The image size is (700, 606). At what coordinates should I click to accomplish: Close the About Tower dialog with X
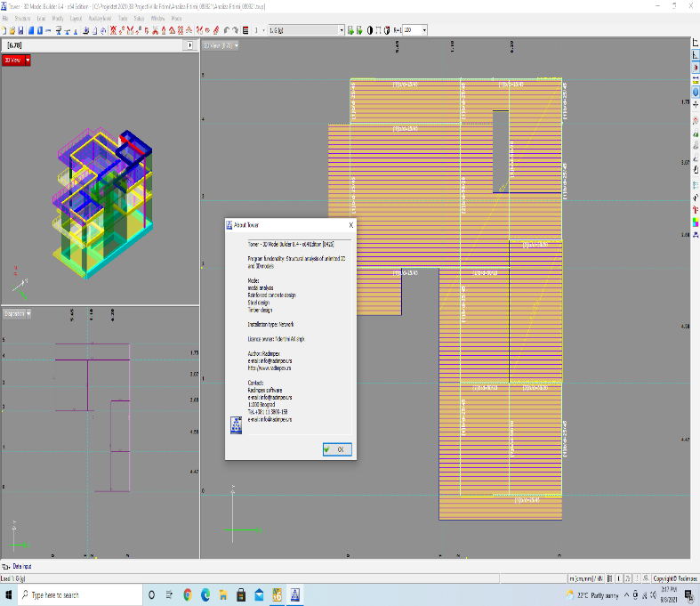pyautogui.click(x=350, y=225)
